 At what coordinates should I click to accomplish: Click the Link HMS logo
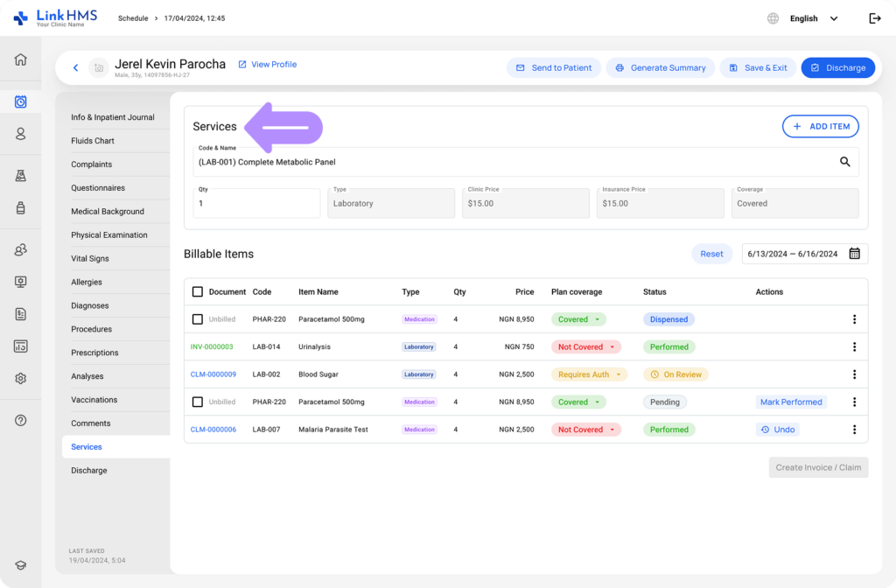pos(55,17)
